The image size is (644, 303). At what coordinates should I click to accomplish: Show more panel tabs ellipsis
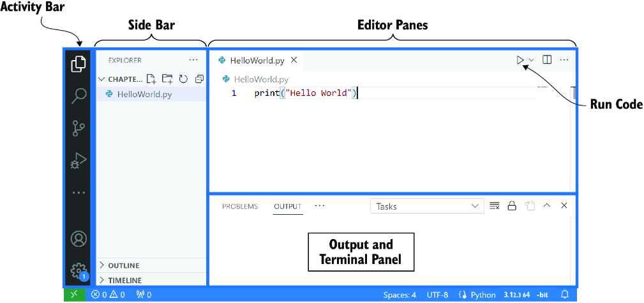[320, 205]
